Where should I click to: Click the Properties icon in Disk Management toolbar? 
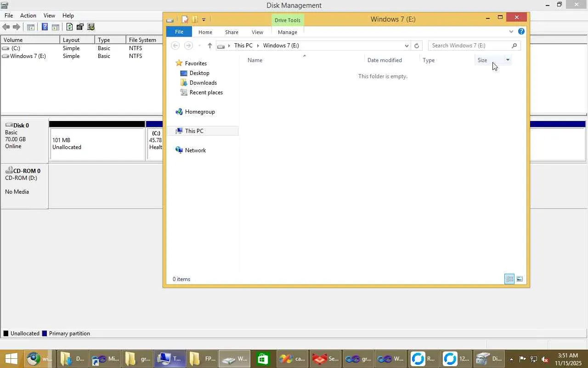point(80,27)
